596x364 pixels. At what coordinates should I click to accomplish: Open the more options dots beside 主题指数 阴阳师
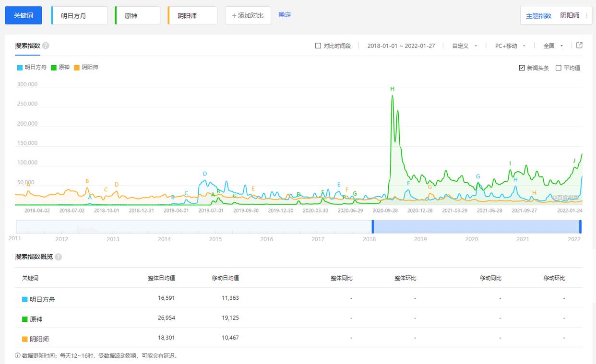[586, 16]
